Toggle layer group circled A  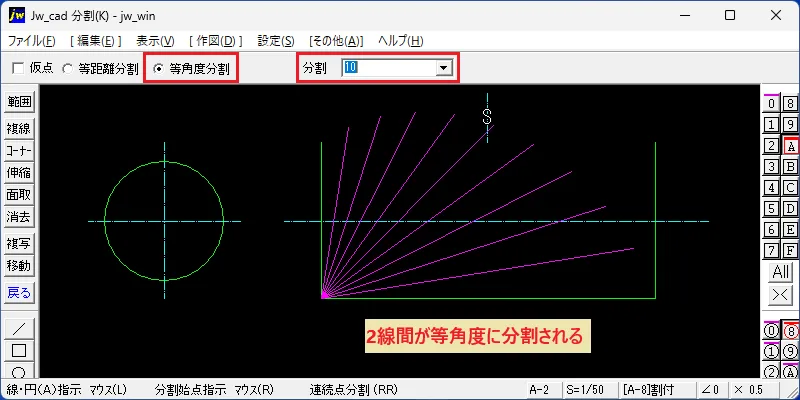point(790,372)
